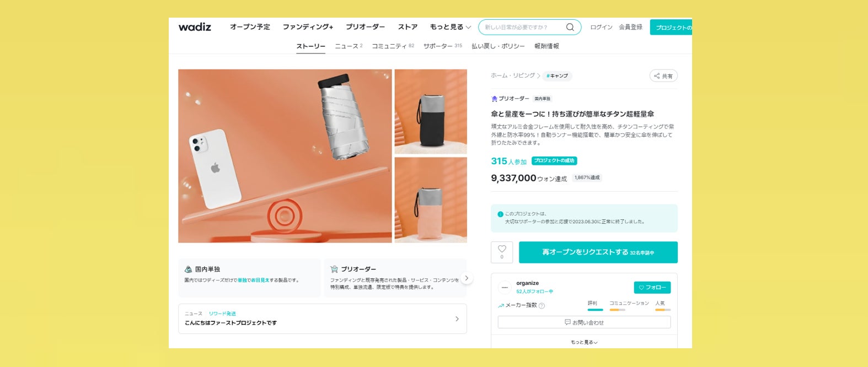The width and height of the screenshot is (868, 367).
Task: Click 再オープンをリクエストする button
Action: point(598,252)
